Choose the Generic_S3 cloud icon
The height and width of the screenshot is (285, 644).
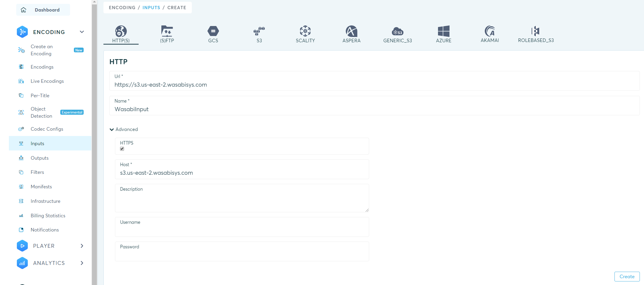[398, 31]
